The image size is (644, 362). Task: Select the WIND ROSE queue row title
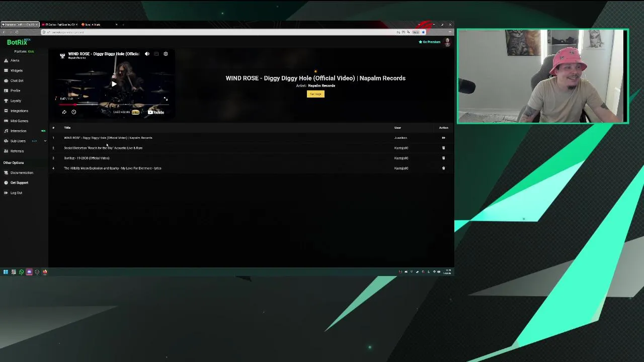(108, 138)
